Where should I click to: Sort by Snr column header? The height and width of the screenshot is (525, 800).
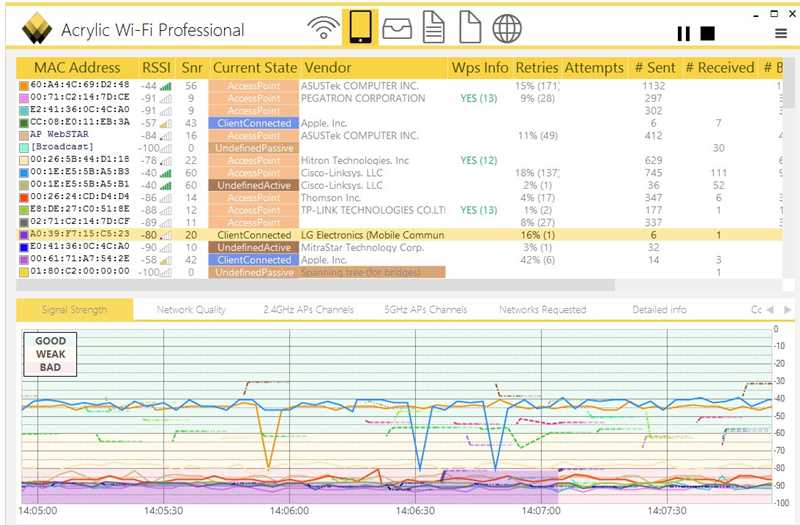[192, 67]
